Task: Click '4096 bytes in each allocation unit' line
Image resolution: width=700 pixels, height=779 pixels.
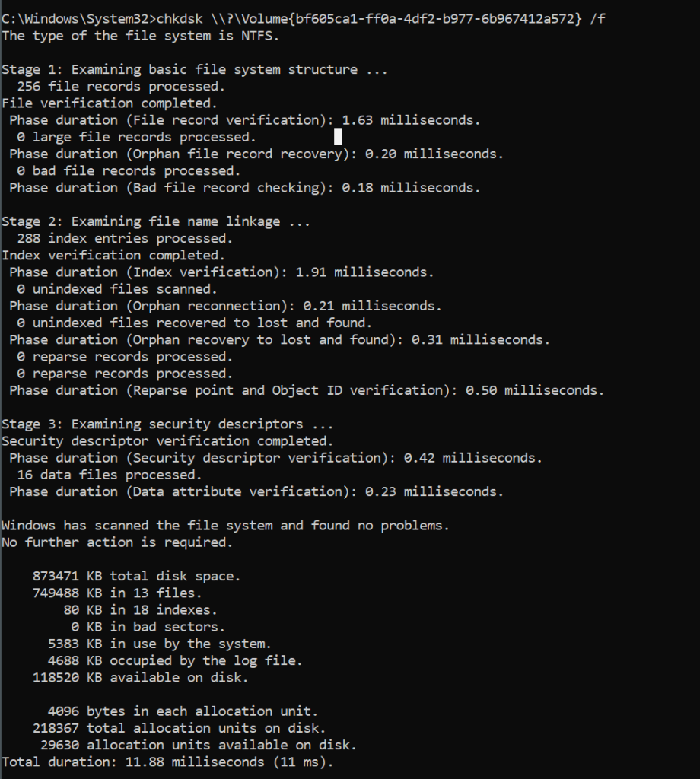Action: click(x=183, y=711)
